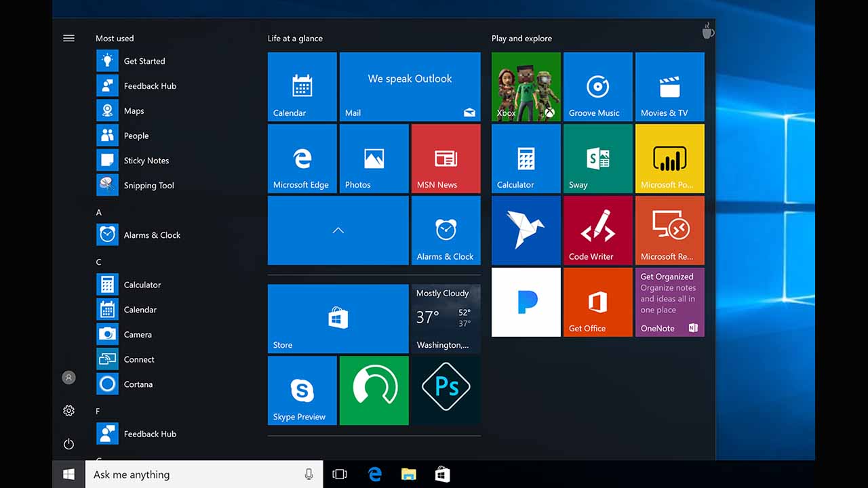
Task: Expand the hamburger menu at top left
Action: click(68, 39)
